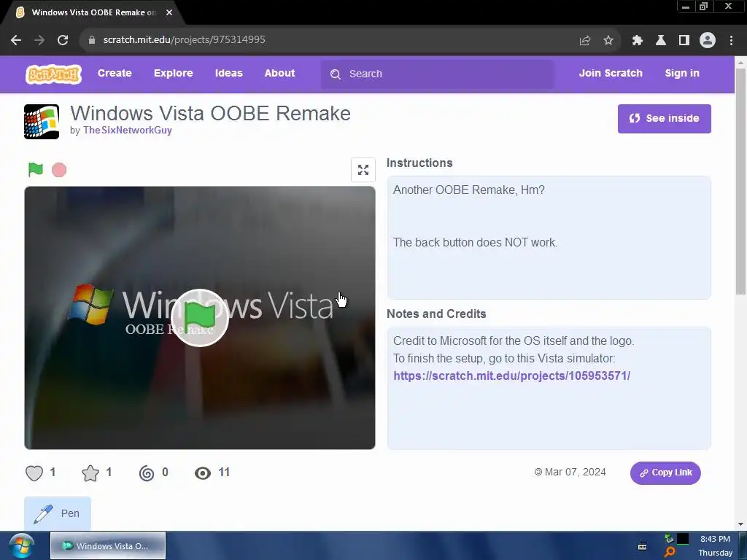Click Instructions heading text
747x560 pixels.
(x=419, y=163)
